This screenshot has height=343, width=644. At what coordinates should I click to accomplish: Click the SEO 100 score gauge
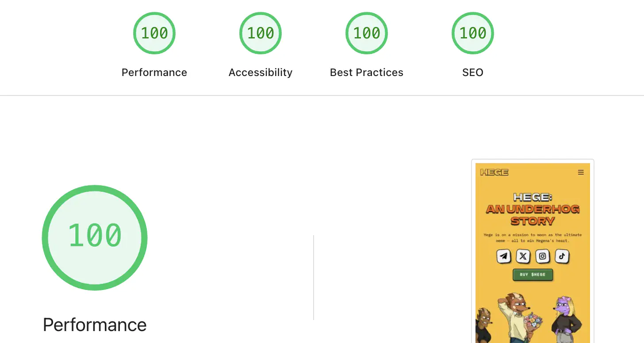pos(473,33)
